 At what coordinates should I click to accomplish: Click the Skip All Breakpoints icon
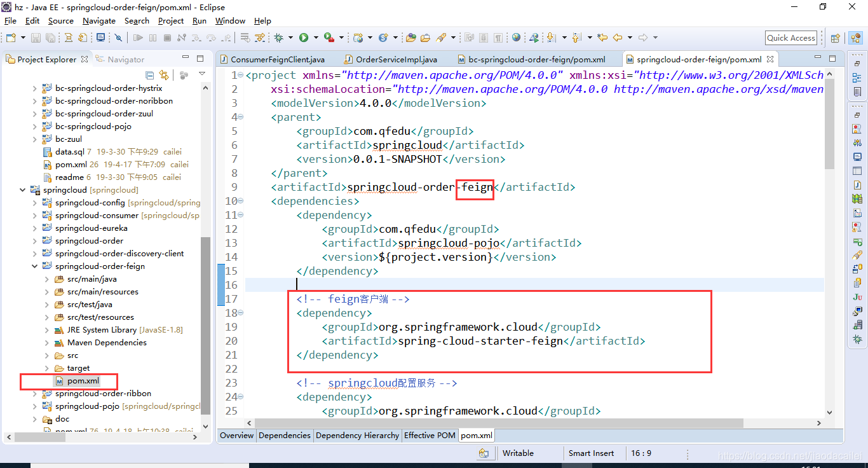pos(118,38)
